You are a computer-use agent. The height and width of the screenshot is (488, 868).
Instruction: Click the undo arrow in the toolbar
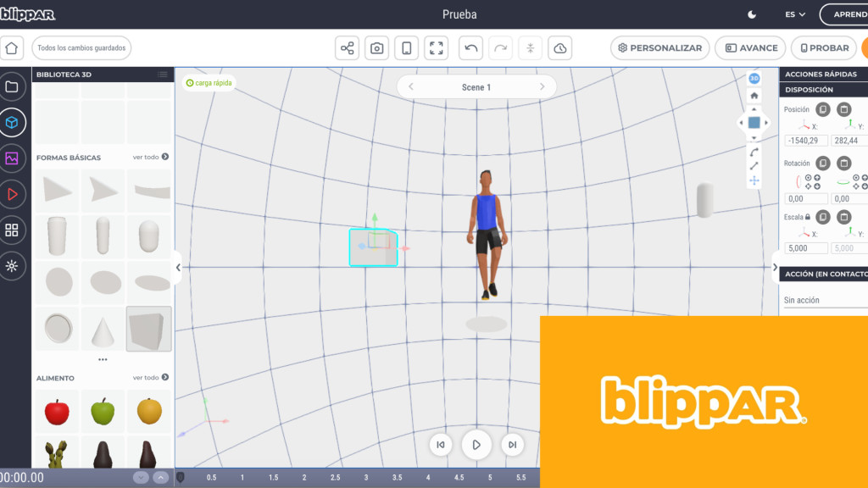click(470, 48)
